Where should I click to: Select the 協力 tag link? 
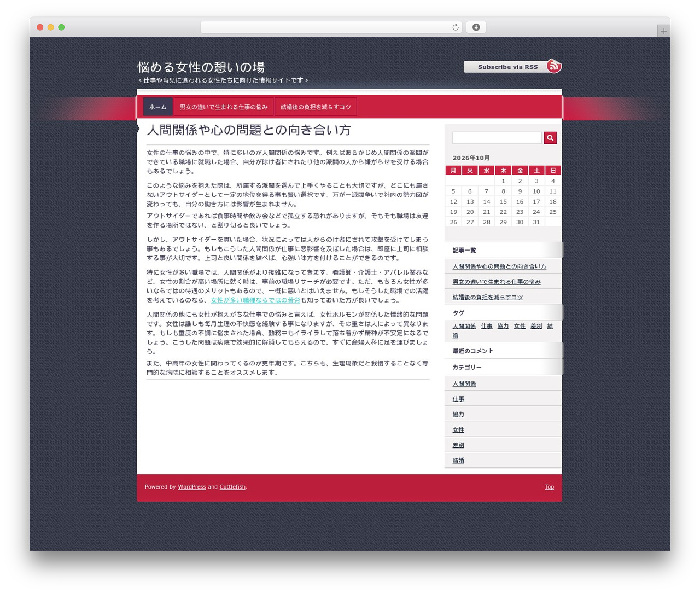point(503,326)
